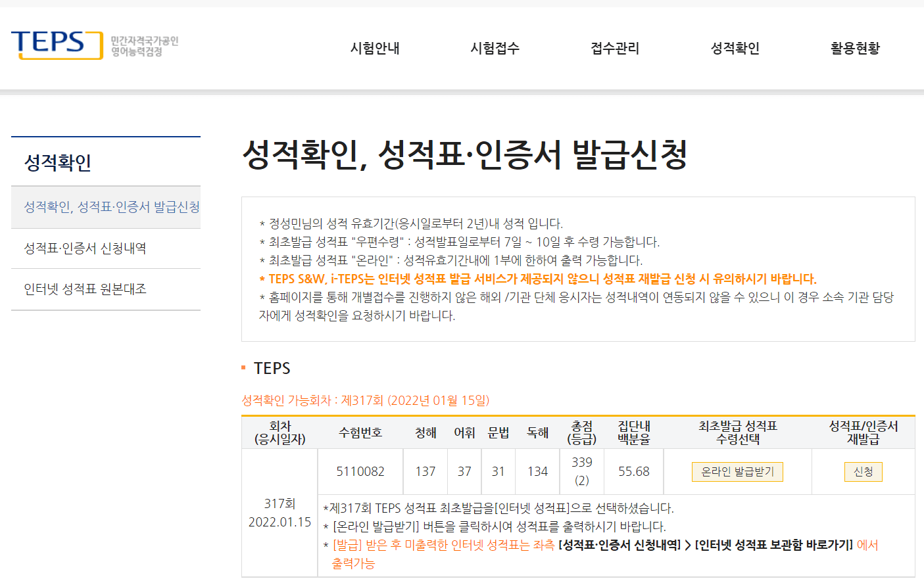Click the 독해 score 134
Image resolution: width=924 pixels, height=583 pixels.
[x=537, y=471]
